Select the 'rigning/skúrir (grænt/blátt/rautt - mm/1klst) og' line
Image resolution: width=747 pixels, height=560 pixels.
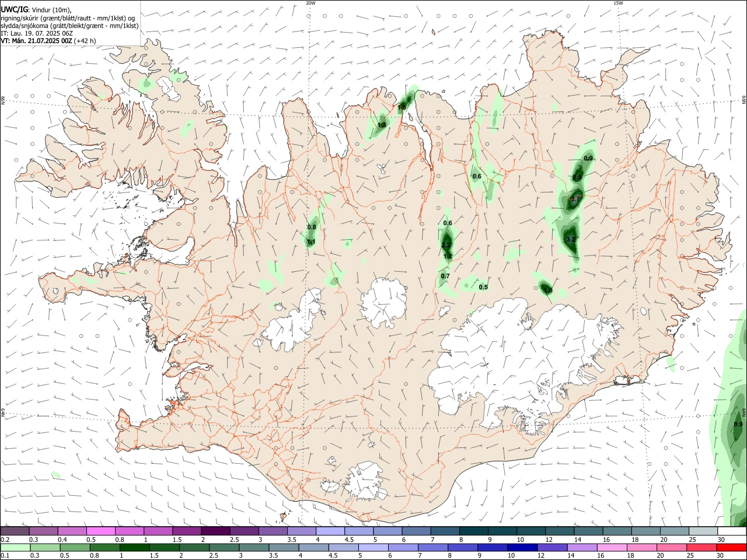point(68,17)
